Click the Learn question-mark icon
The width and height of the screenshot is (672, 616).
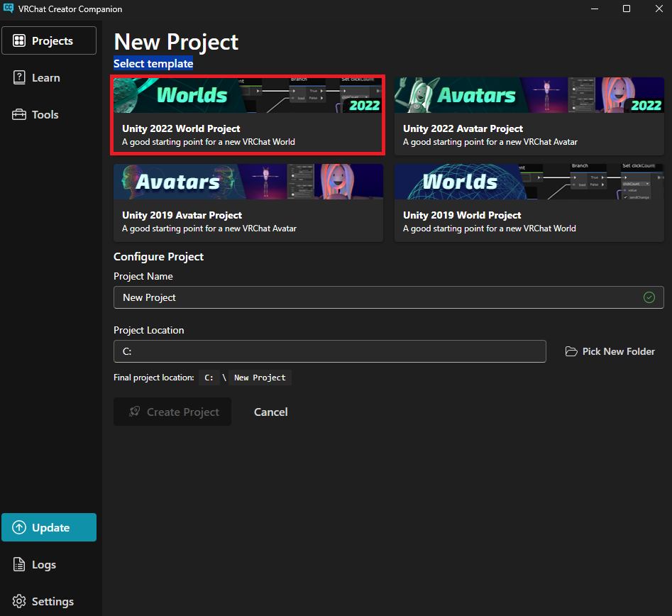click(20, 78)
